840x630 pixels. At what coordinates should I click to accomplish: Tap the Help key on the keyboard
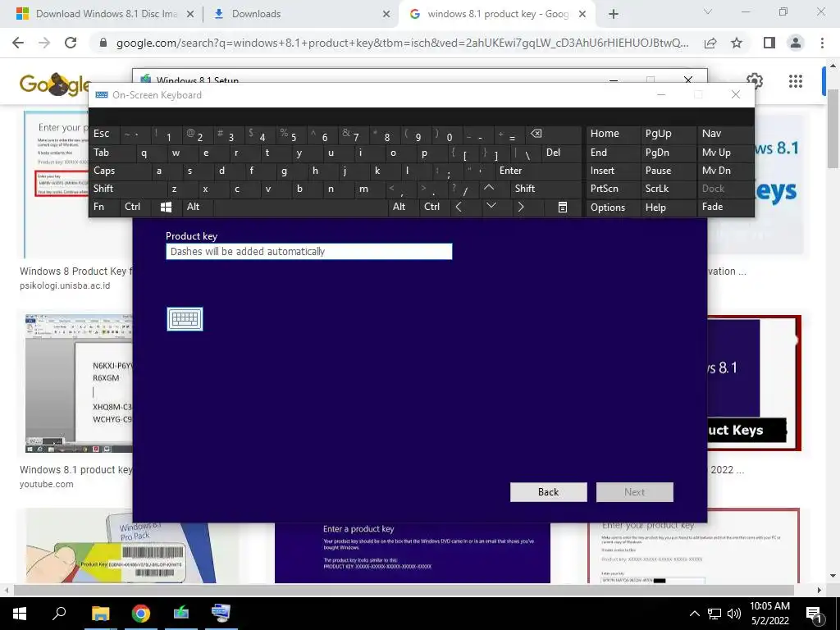pyautogui.click(x=668, y=208)
